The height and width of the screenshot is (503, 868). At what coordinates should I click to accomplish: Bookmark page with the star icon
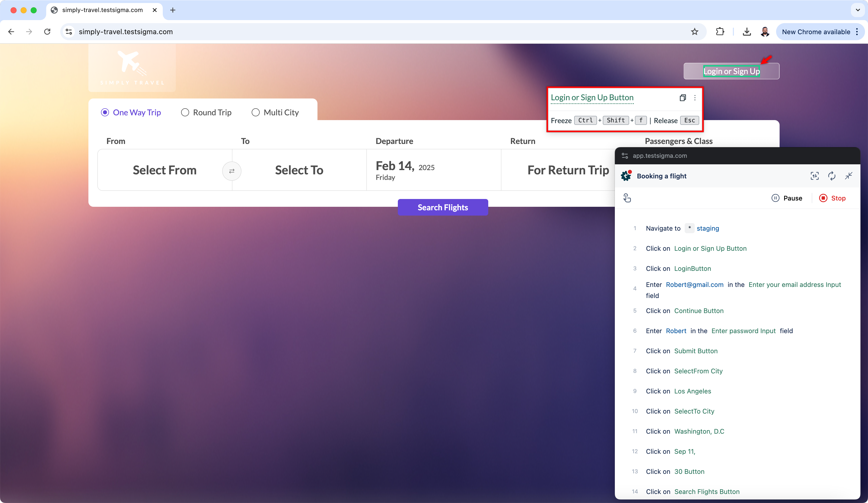coord(694,32)
